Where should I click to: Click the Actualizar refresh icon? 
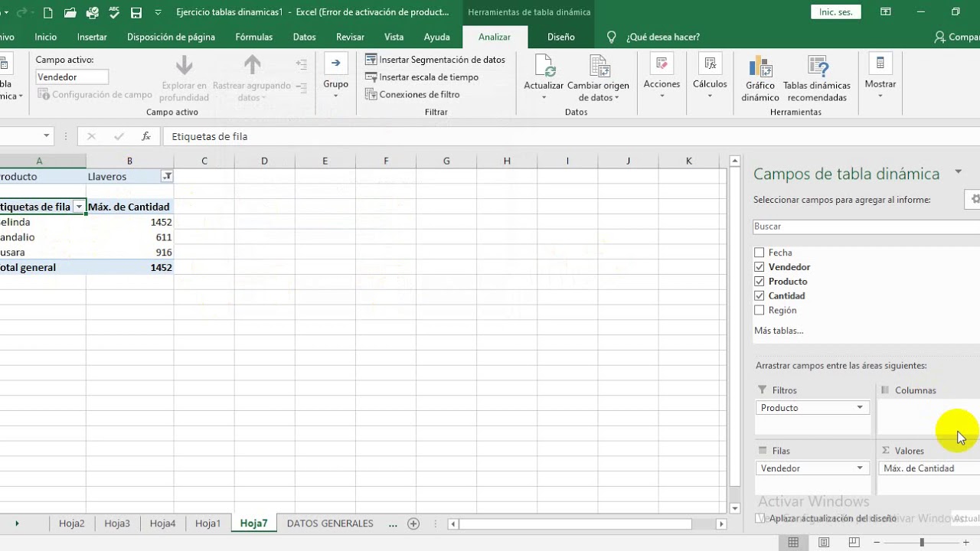pyautogui.click(x=544, y=67)
